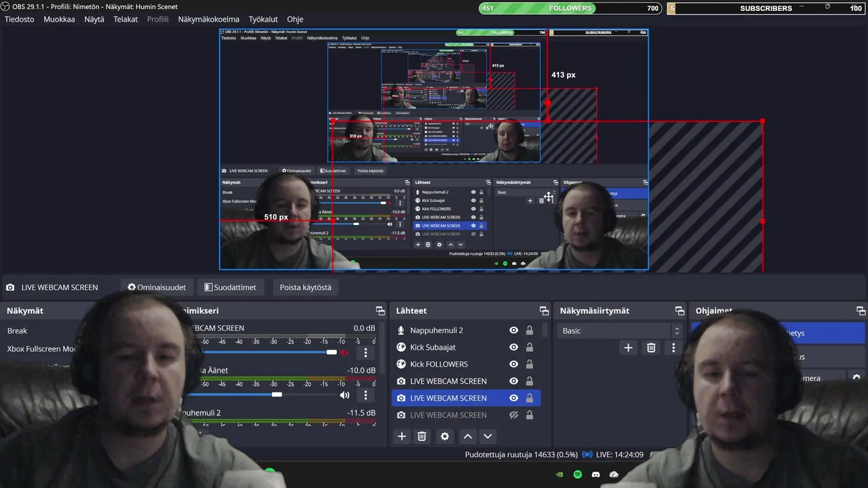Select the Nappuhemuli 2 source row
868x488 pixels.
tap(466, 330)
